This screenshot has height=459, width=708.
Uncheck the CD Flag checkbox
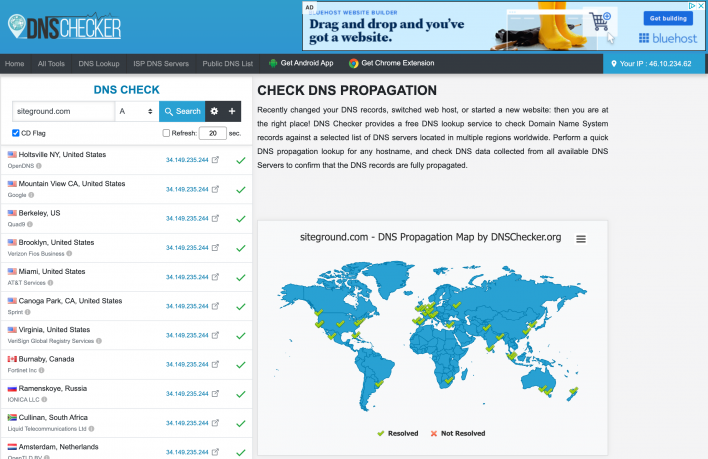(x=16, y=133)
